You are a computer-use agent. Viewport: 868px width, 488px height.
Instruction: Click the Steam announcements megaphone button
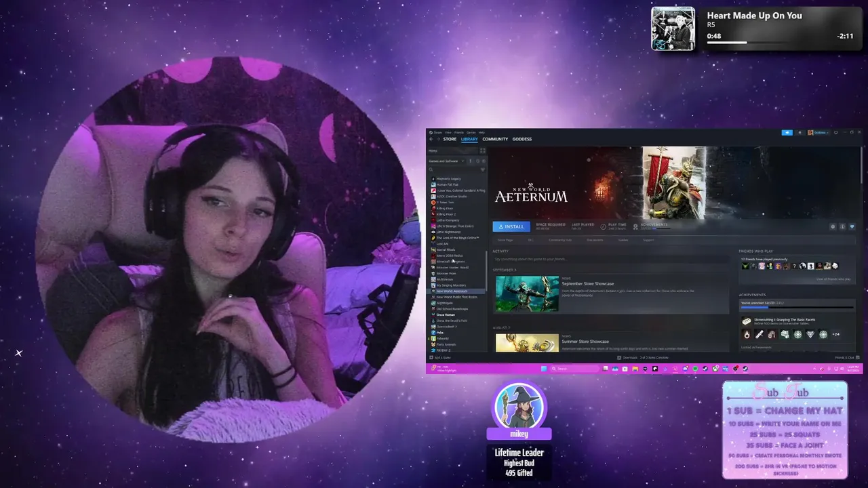[x=787, y=133]
